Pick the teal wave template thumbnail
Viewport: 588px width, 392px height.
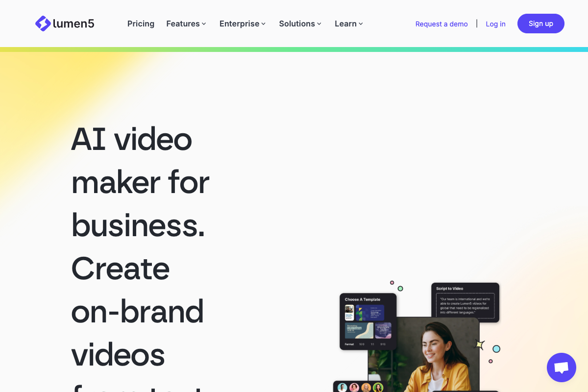359,330
